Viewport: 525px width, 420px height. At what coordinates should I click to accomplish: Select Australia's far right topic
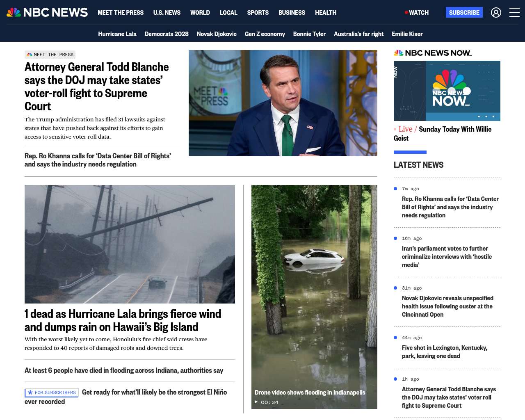pyautogui.click(x=359, y=34)
